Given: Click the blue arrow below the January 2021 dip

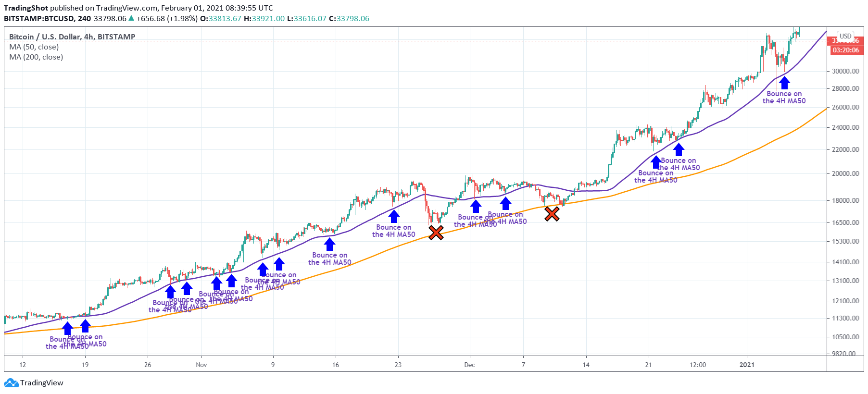Looking at the screenshot, I should click(x=784, y=83).
